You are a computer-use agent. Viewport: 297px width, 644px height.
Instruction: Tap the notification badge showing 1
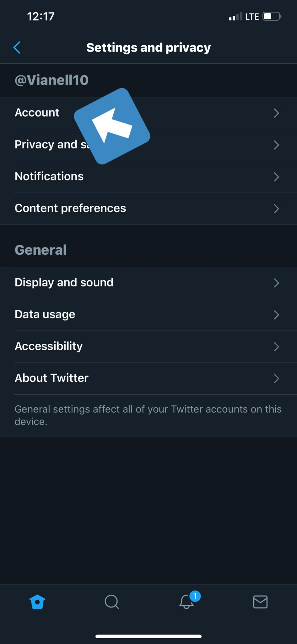pos(195,596)
